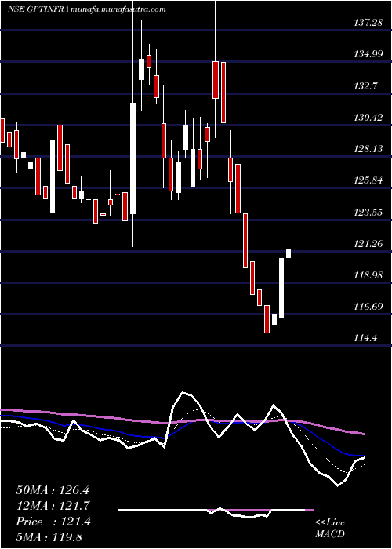Select the 130.42 price level label

click(x=370, y=118)
